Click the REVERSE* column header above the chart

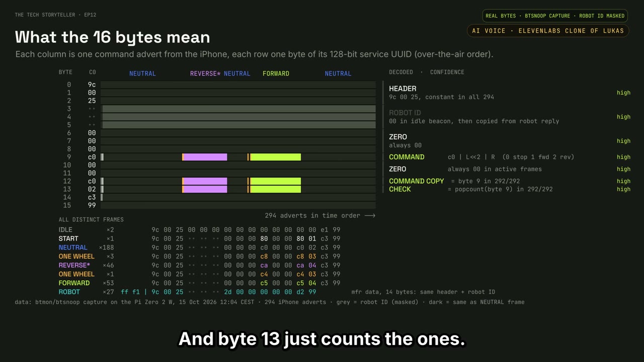click(x=205, y=73)
